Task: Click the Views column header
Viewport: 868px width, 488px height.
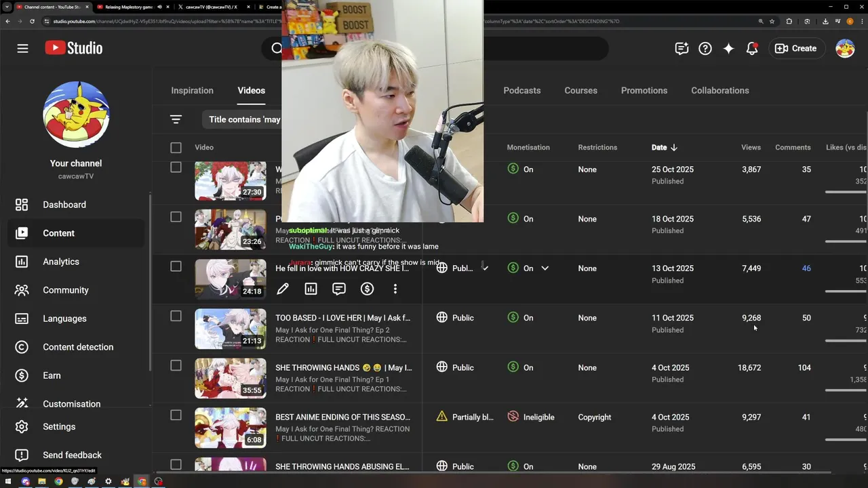Action: click(751, 147)
